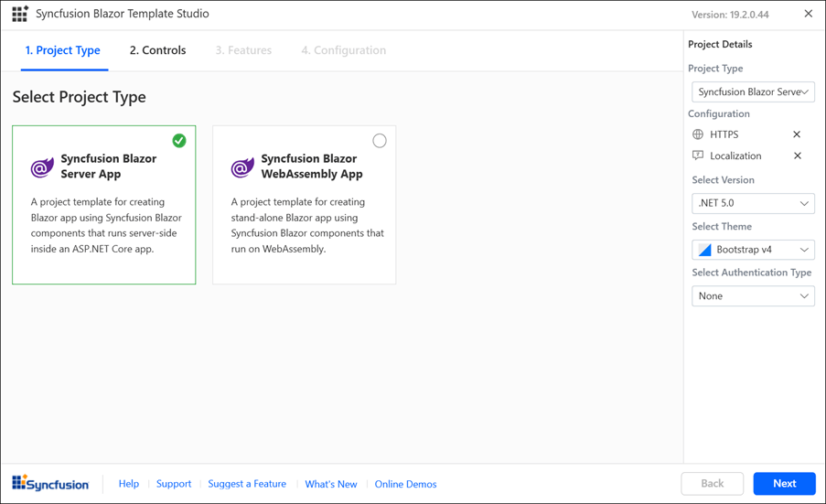Select the 1. Project Type tab
The image size is (826, 504).
(62, 50)
